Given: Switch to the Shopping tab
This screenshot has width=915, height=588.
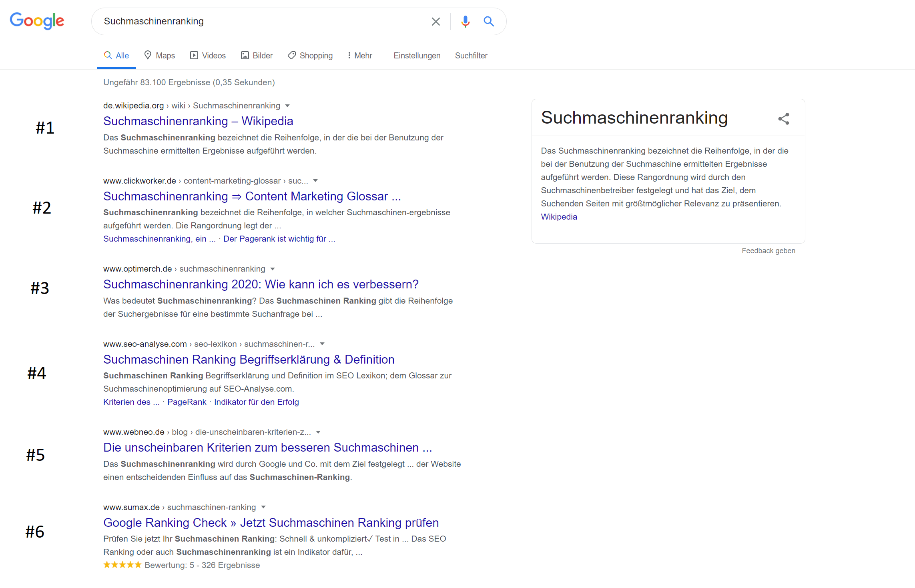Looking at the screenshot, I should pyautogui.click(x=310, y=56).
